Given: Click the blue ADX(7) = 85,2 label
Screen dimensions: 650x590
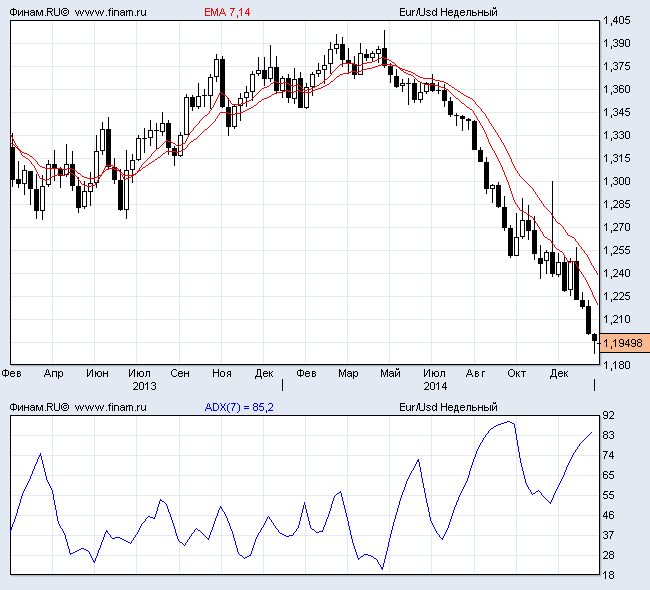Looking at the screenshot, I should 239,407.
